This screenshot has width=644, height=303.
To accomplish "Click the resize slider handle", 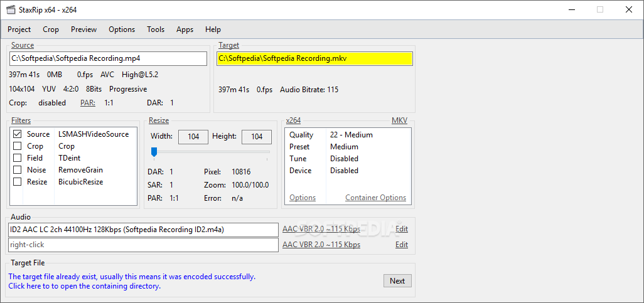I will tap(154, 152).
